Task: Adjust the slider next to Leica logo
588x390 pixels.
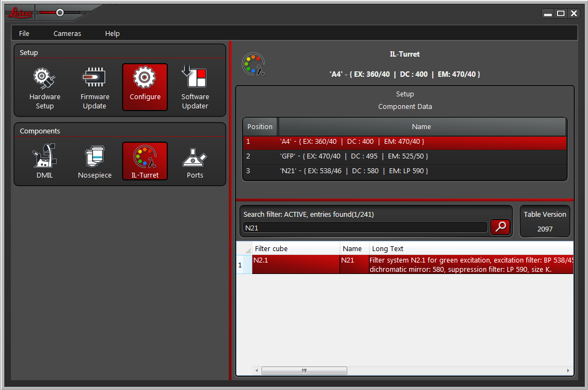Action: pos(59,13)
